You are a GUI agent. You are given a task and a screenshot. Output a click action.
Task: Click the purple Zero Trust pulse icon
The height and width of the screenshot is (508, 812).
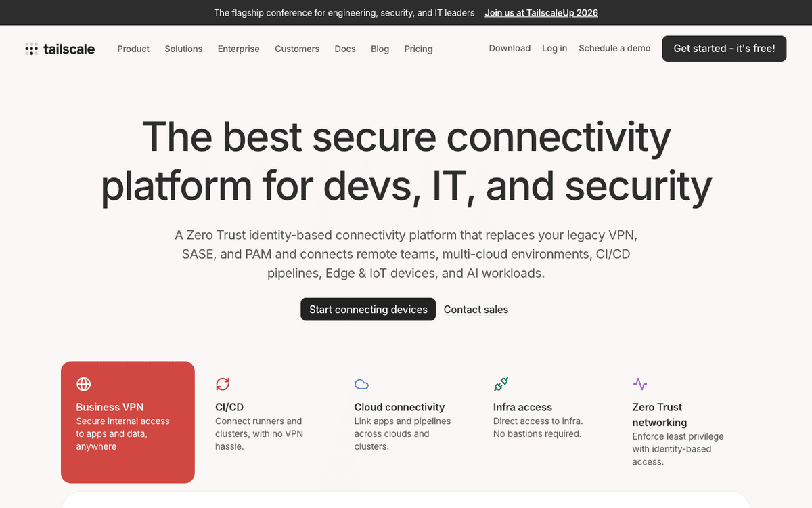(x=640, y=384)
